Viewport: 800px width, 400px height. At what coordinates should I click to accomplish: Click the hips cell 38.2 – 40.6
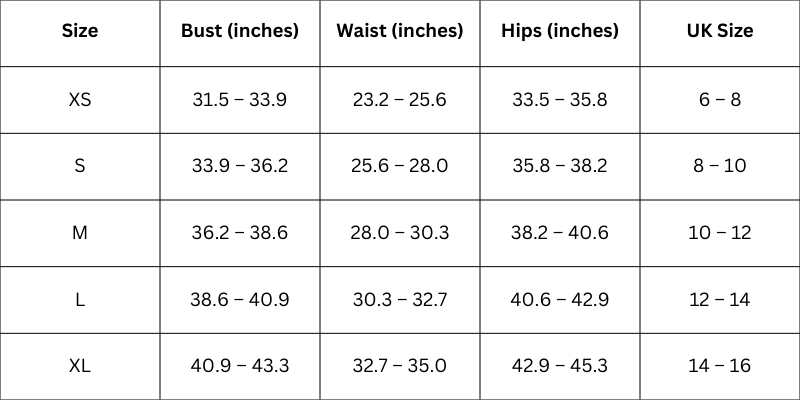[560, 233]
